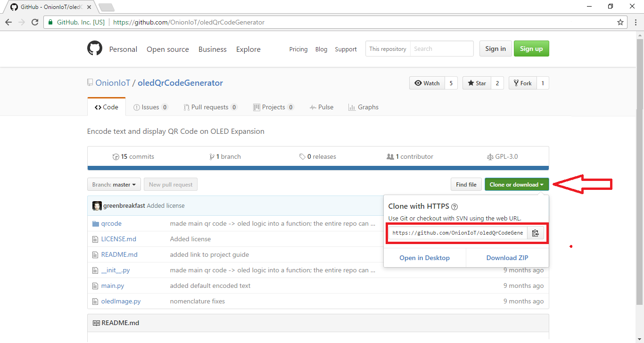Open the OnionIoT owner link
This screenshot has height=343, width=644.
point(113,83)
